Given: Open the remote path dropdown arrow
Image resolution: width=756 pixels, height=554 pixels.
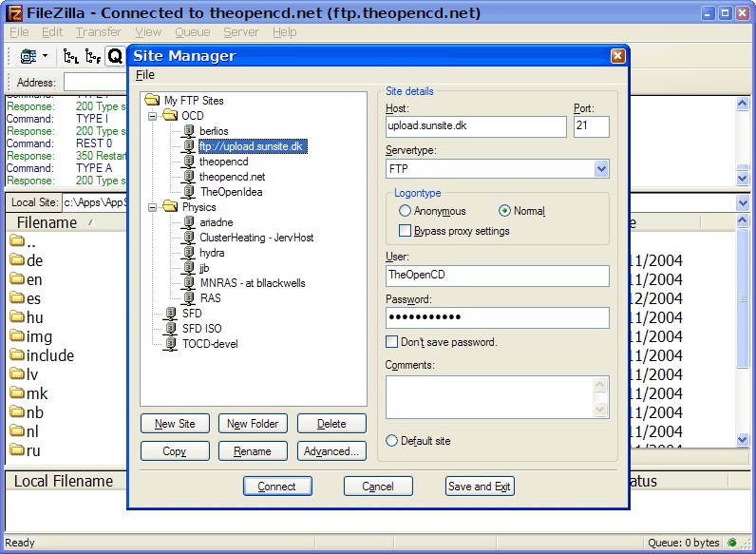Looking at the screenshot, I should [x=743, y=202].
